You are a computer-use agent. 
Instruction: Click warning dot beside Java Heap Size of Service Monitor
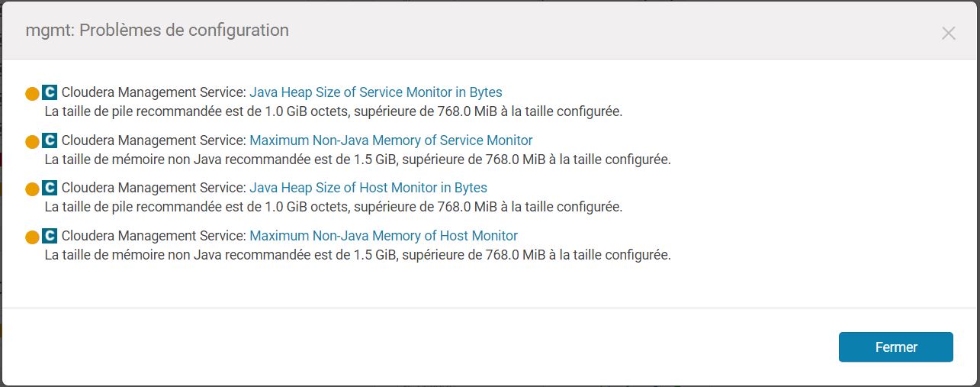coord(32,94)
